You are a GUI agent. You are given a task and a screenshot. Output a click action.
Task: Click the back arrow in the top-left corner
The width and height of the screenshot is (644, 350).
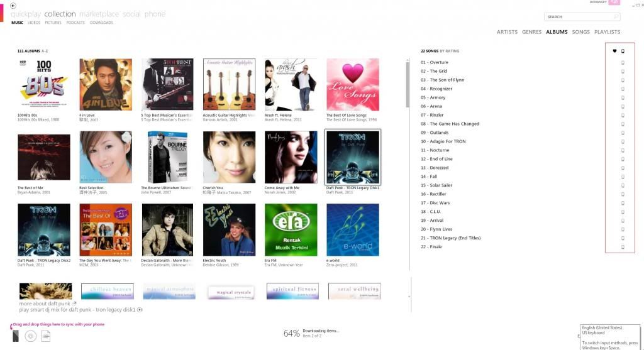click(x=13, y=6)
